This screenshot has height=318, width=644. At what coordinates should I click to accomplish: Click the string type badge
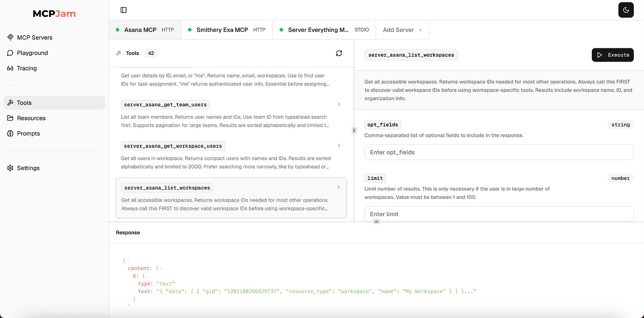[x=621, y=125]
